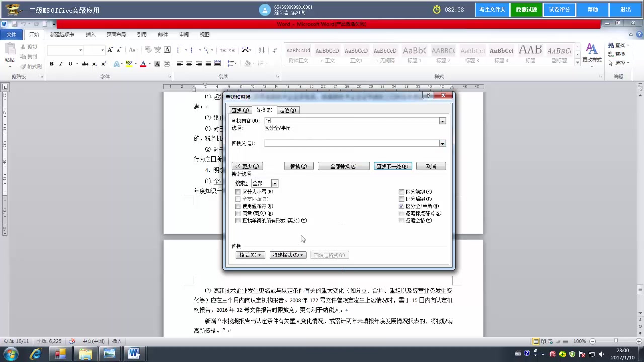Click the 取消 button in dialog

(x=431, y=166)
